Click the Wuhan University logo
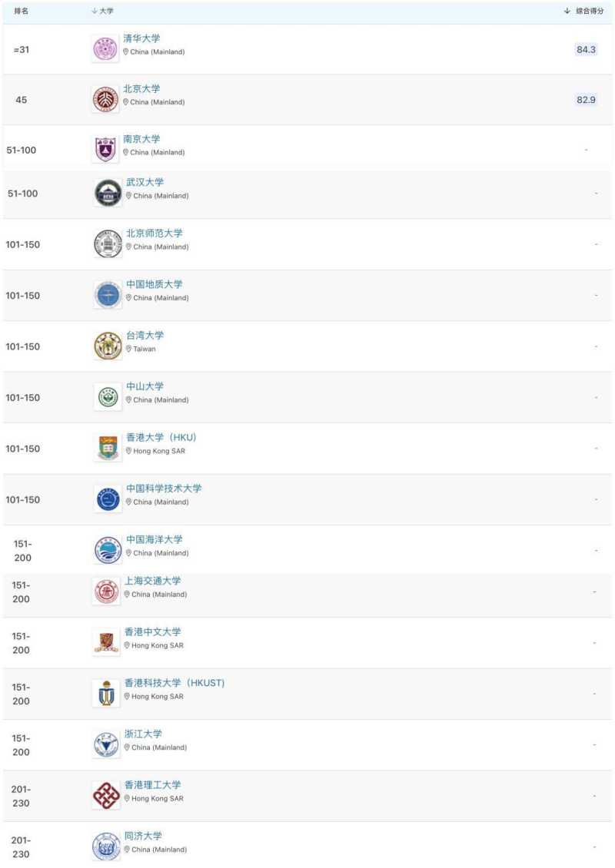This screenshot has width=615, height=868. [108, 193]
